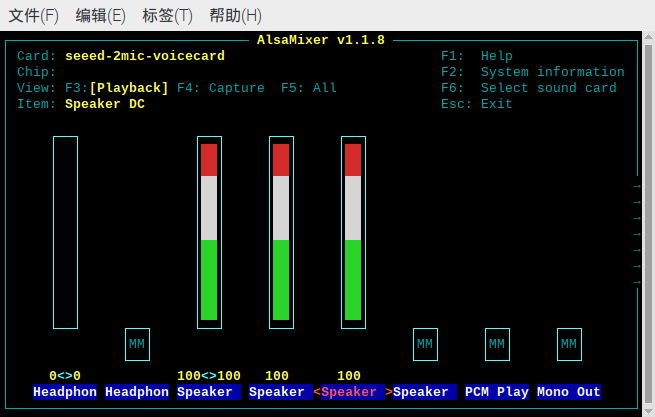
Task: Click the Esc Exit option
Action: pyautogui.click(x=477, y=104)
